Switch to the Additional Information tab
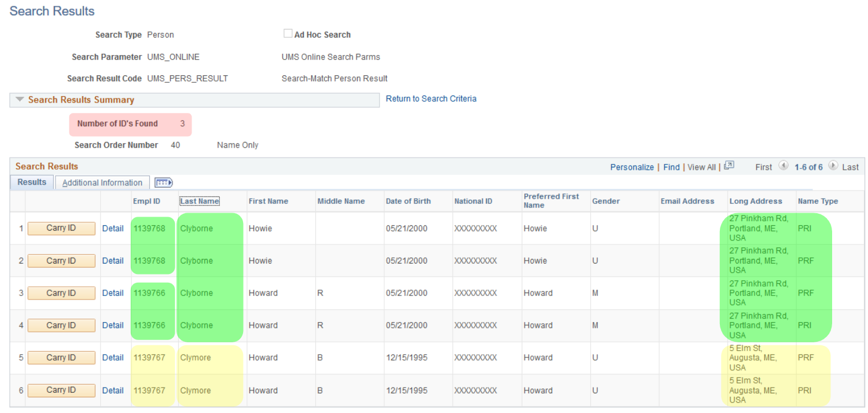 (x=102, y=182)
